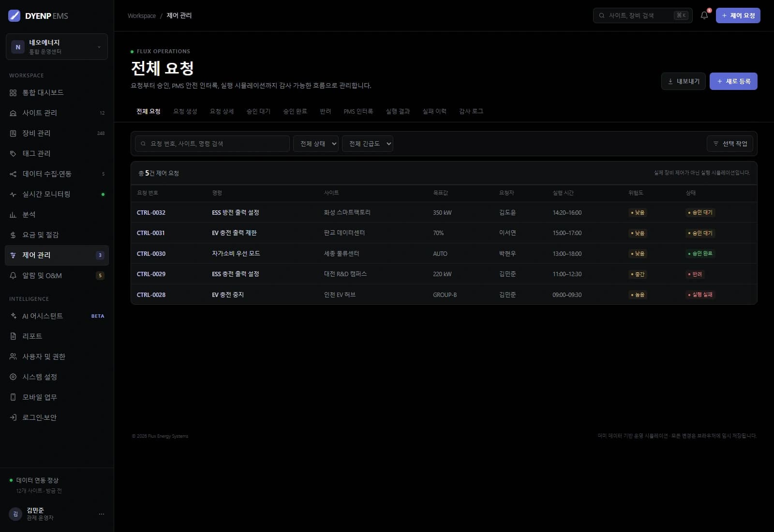Click the 내보내기 export button
Screen dimensions: 774x532
coord(684,81)
